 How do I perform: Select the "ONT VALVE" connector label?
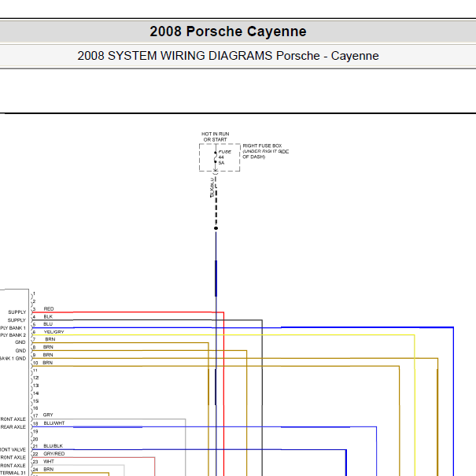pos(13,449)
